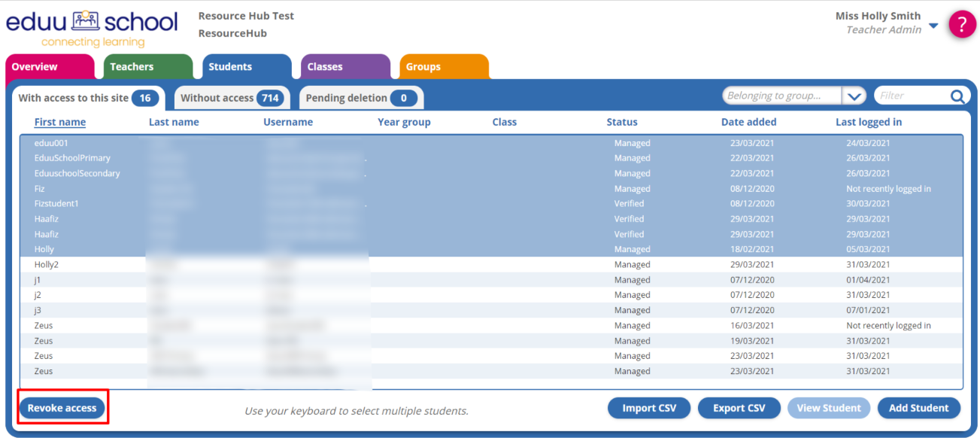
Task: Click the eduu school logo
Action: pos(93,29)
